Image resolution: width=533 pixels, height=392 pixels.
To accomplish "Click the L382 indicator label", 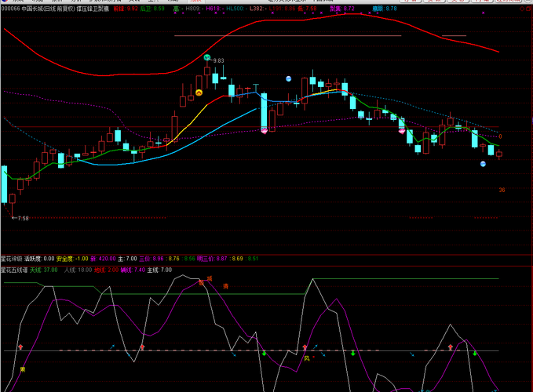I will pos(257,9).
